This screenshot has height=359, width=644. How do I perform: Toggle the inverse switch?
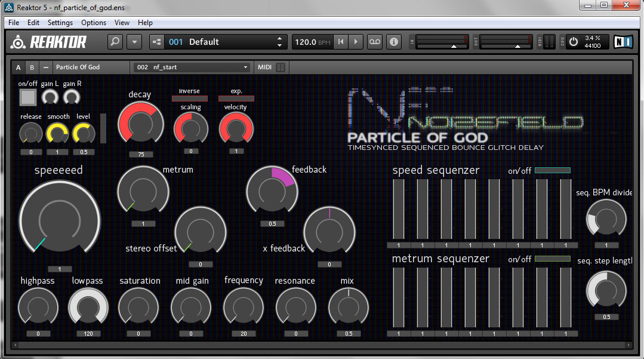190,99
